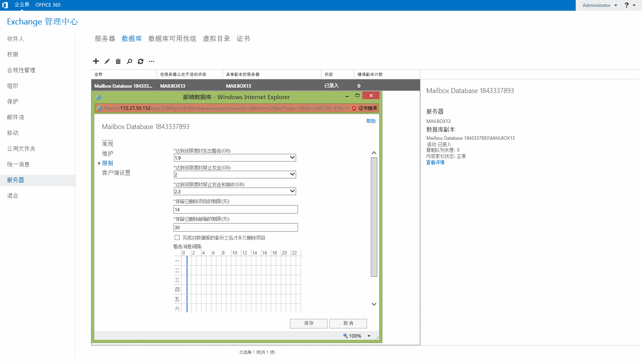642x364 pixels.
Task: Switch to Servers tab
Action: coord(105,39)
